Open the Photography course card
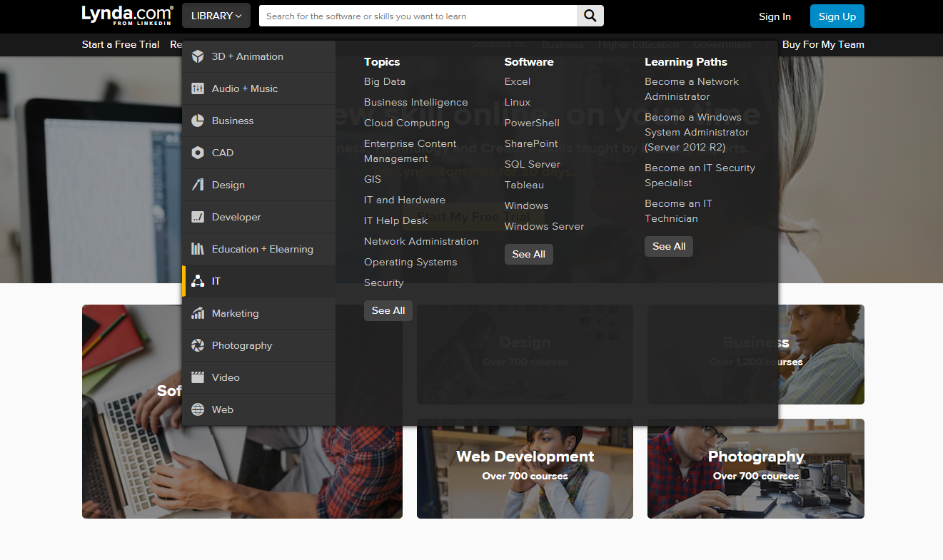 coord(756,469)
